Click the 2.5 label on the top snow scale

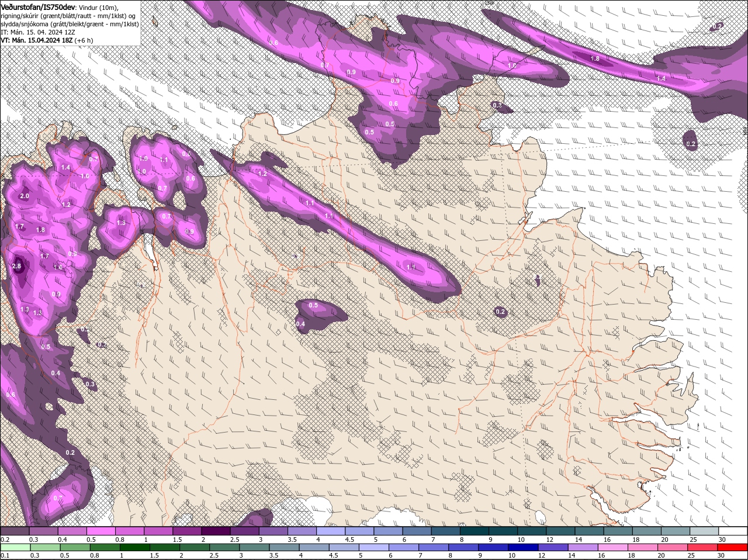coord(235,540)
